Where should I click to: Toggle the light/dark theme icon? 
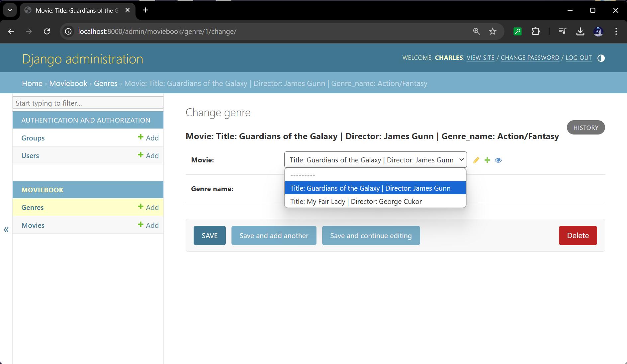click(601, 58)
